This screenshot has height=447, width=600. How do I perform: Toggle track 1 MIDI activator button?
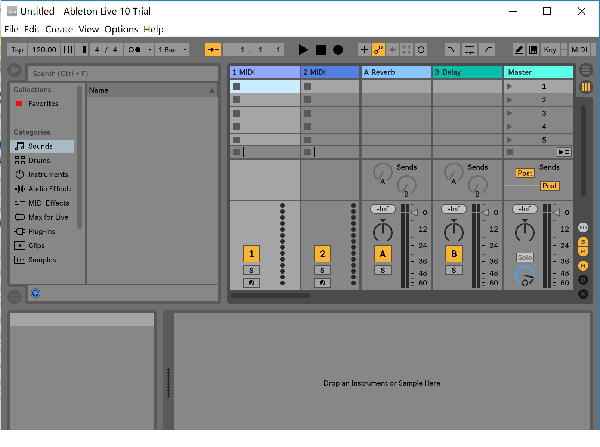tap(252, 254)
